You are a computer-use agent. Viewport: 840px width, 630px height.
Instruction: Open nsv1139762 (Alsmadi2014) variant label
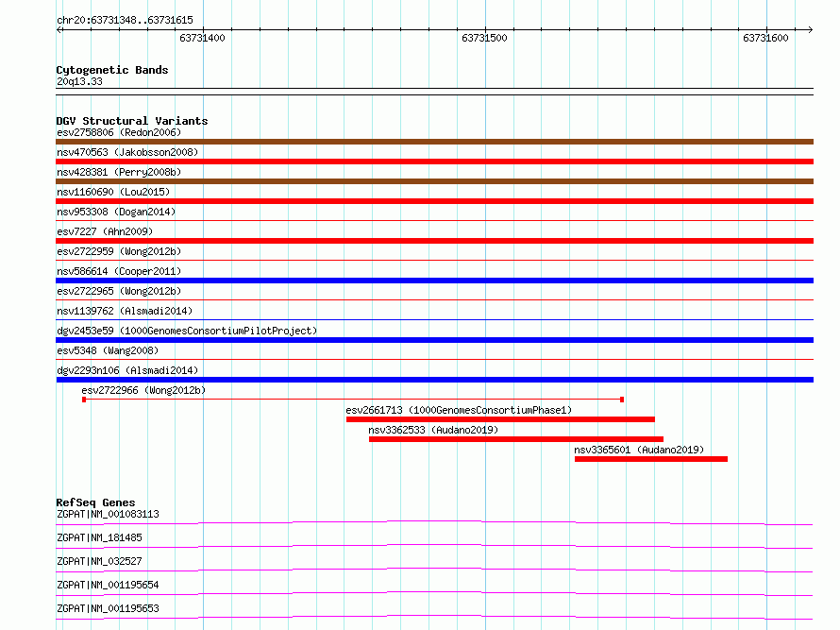125,311
